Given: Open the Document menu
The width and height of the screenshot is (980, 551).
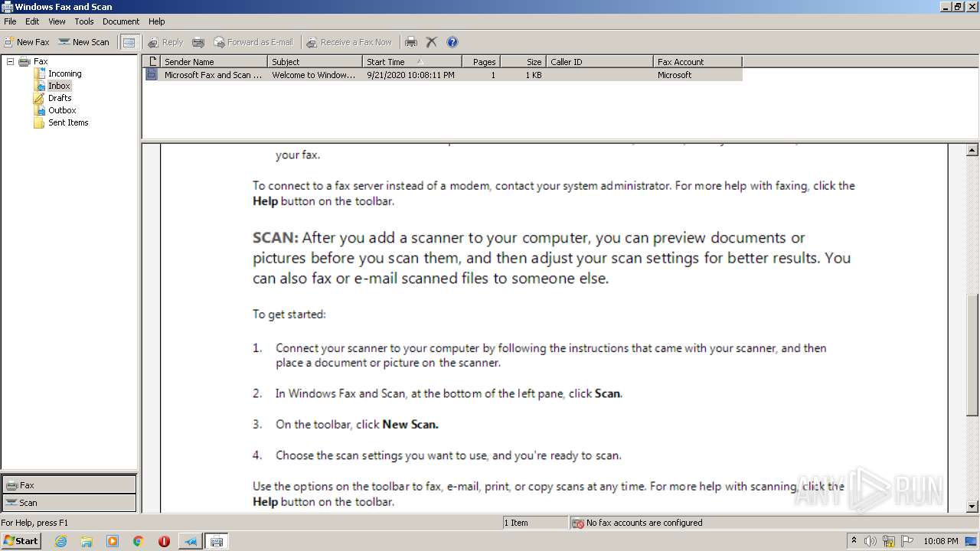Looking at the screenshot, I should pyautogui.click(x=121, y=21).
